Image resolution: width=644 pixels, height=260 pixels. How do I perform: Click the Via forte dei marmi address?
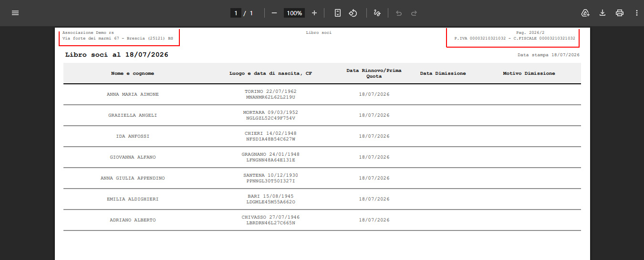pyautogui.click(x=118, y=38)
